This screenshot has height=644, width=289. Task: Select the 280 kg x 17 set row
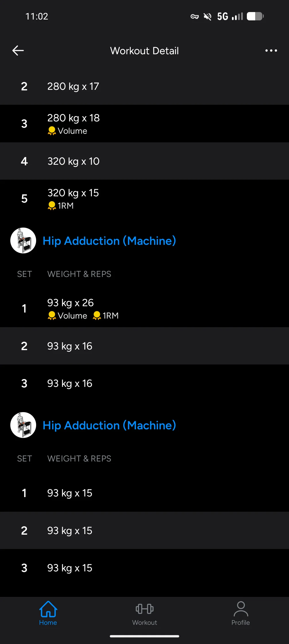pos(144,86)
